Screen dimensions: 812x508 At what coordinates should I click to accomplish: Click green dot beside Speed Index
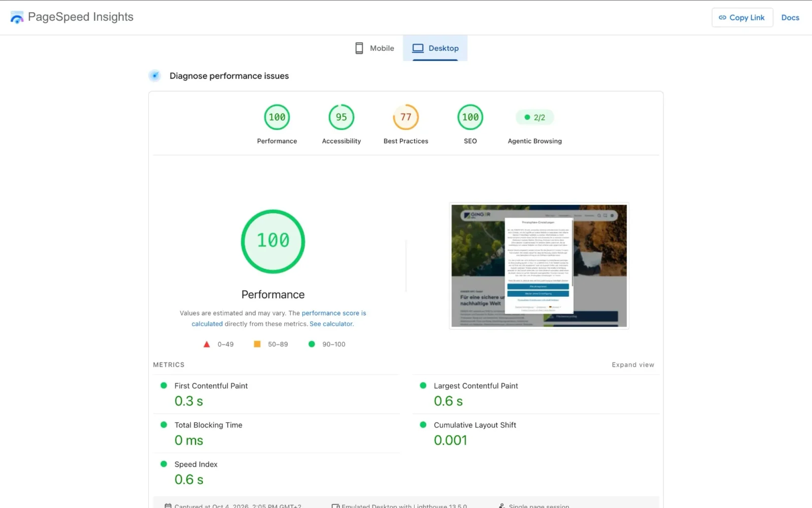[x=163, y=464]
